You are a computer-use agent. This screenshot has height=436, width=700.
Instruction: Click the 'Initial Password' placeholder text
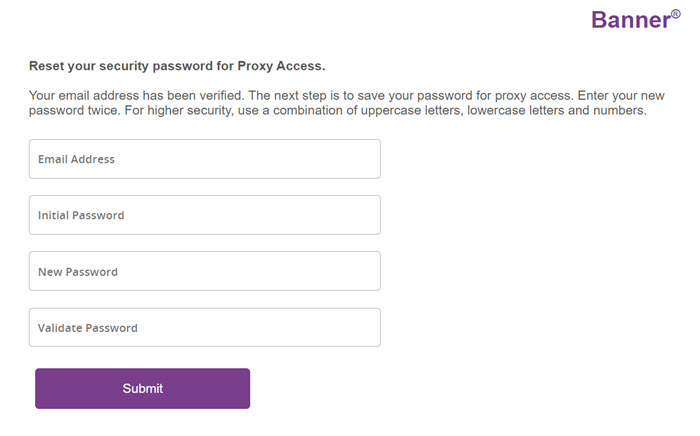click(81, 215)
